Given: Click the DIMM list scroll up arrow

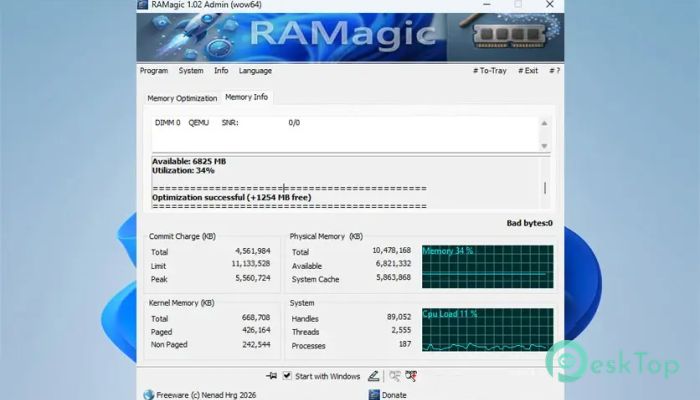Looking at the screenshot, I should coord(544,123).
